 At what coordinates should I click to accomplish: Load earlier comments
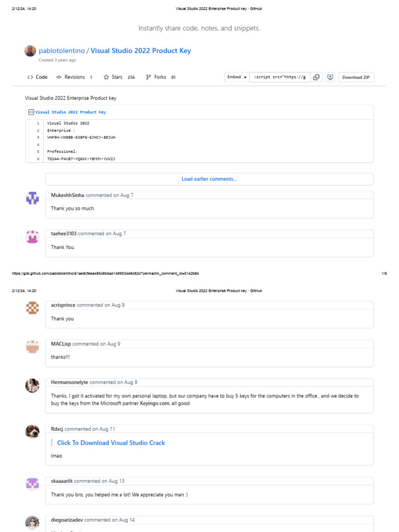tap(209, 179)
